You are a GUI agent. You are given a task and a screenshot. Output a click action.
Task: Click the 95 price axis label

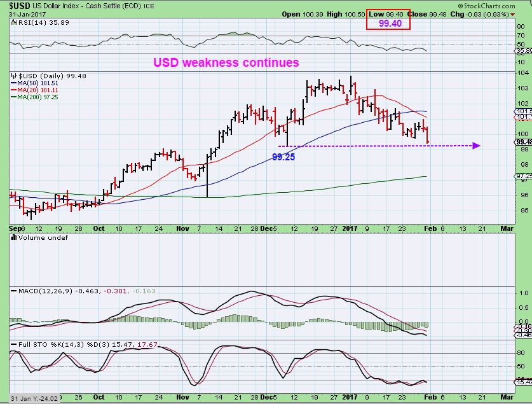pyautogui.click(x=524, y=211)
